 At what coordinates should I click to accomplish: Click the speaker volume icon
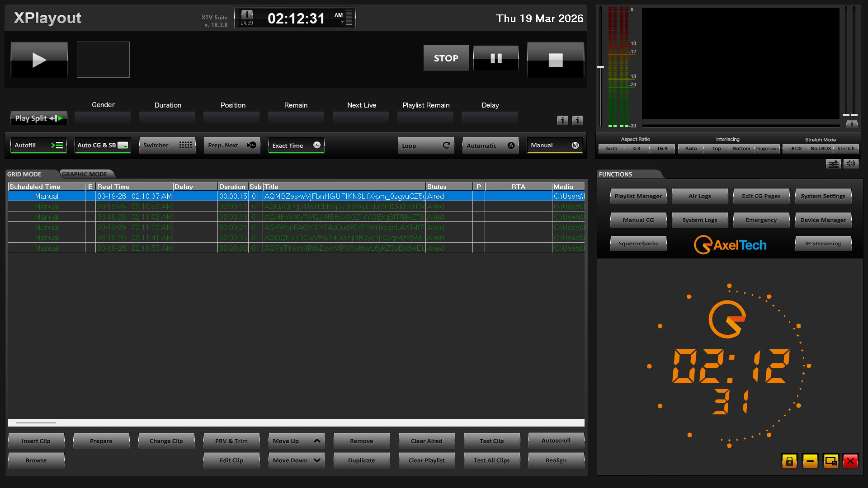[851, 164]
